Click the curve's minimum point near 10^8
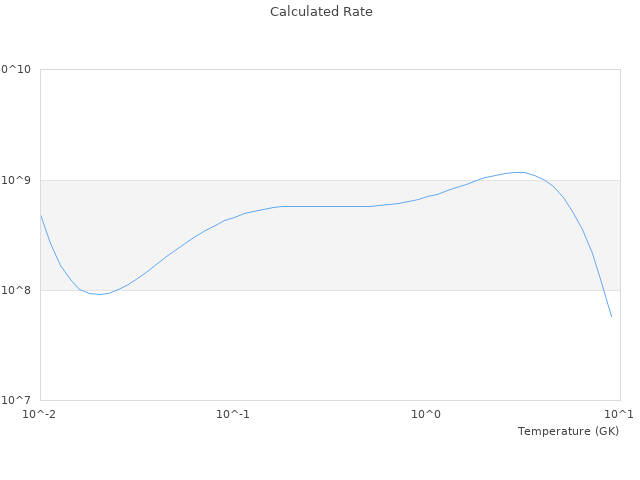Image resolution: width=640 pixels, height=480 pixels. pyautogui.click(x=99, y=294)
